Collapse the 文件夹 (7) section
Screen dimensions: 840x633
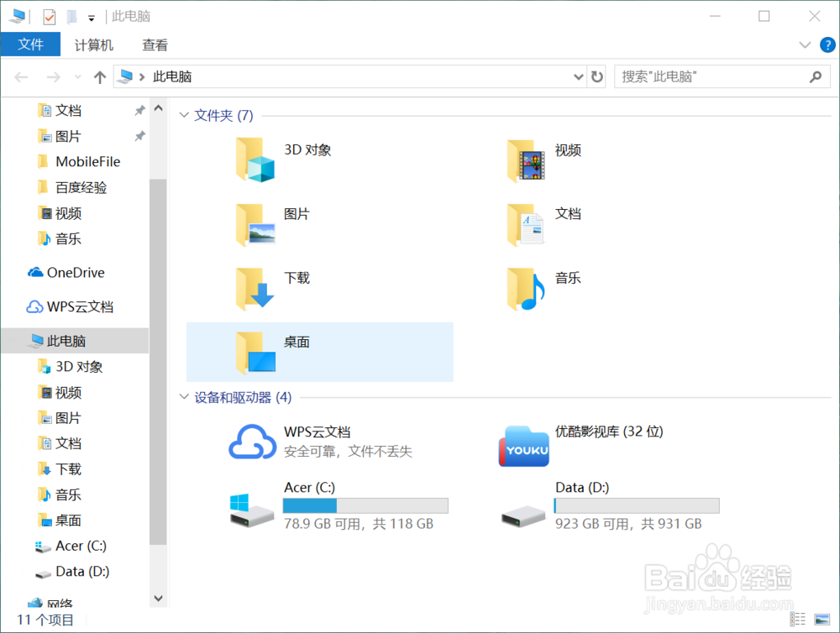tap(184, 115)
